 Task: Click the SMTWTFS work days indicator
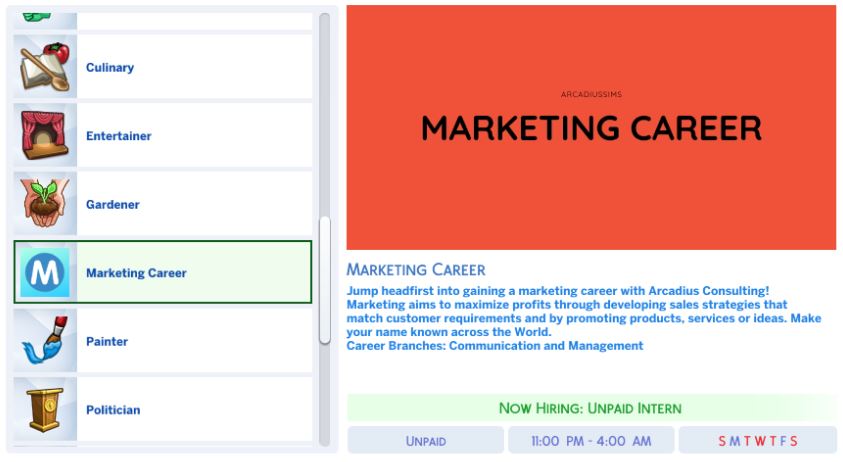pyautogui.click(x=758, y=441)
